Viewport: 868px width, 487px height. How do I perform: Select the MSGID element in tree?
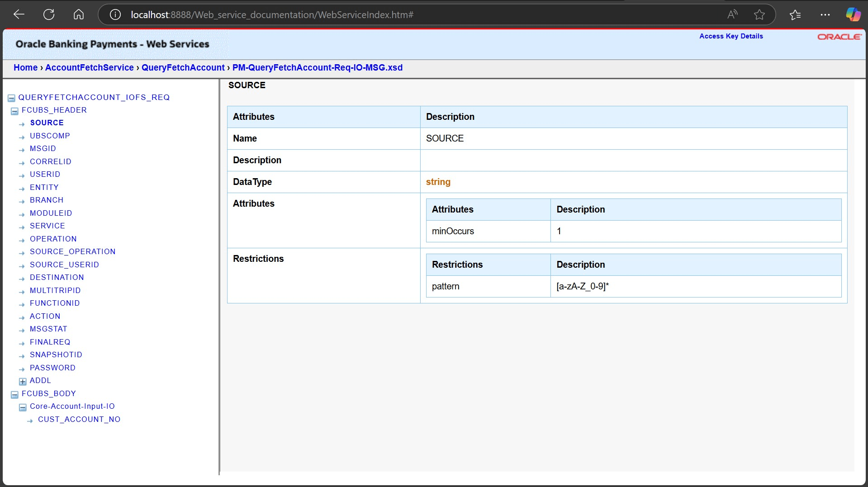coord(43,148)
